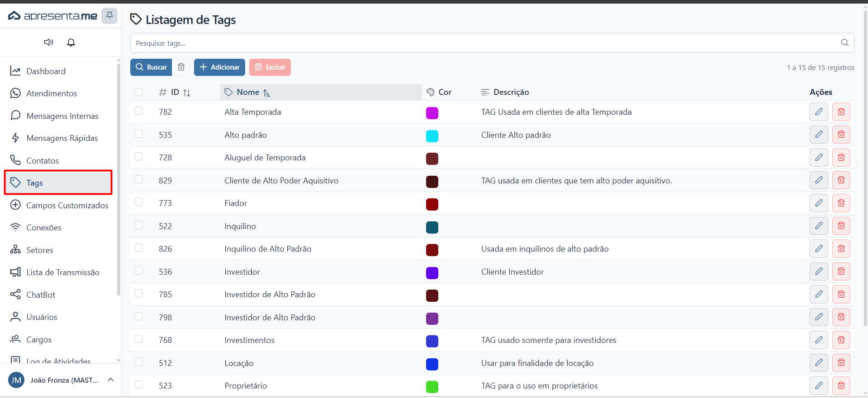This screenshot has width=868, height=398.
Task: Click the sidebar menu scrollbar
Action: 119,181
